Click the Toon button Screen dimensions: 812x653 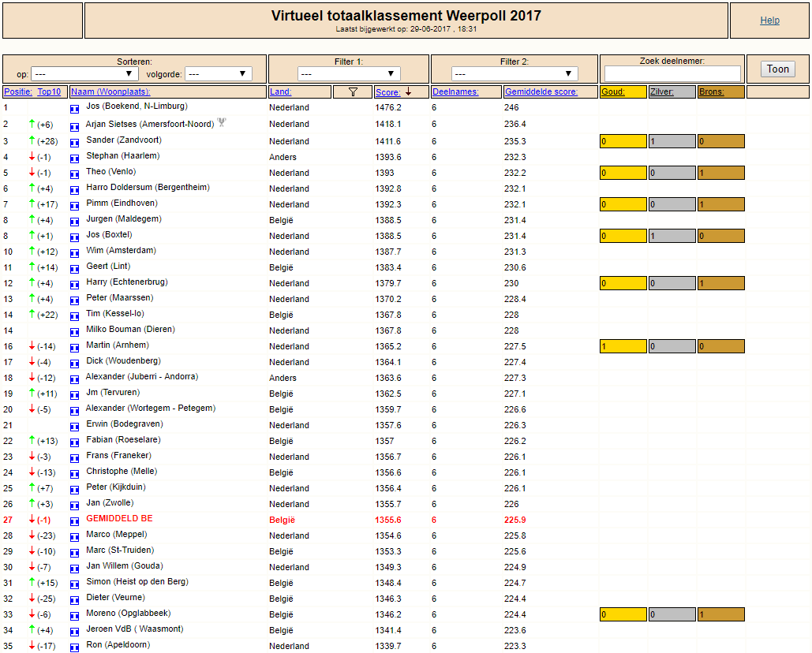[x=778, y=69]
